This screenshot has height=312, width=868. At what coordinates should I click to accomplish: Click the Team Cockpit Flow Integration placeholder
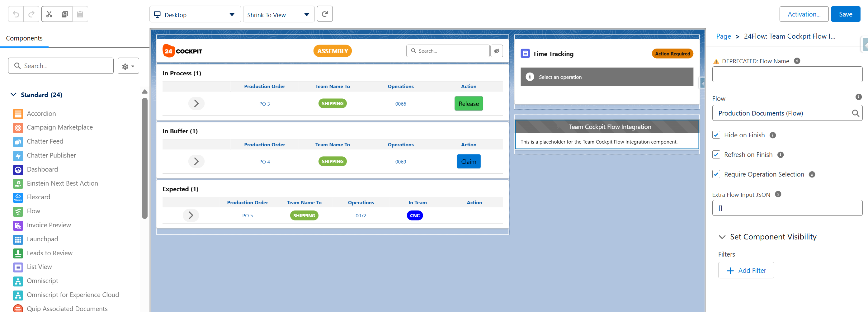tap(607, 135)
